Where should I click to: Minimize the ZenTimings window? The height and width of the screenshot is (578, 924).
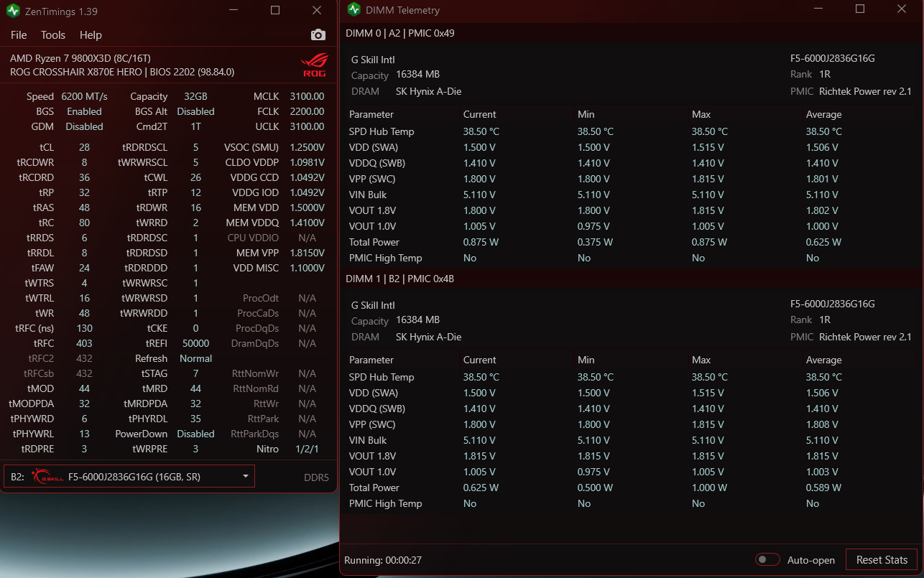(x=232, y=10)
